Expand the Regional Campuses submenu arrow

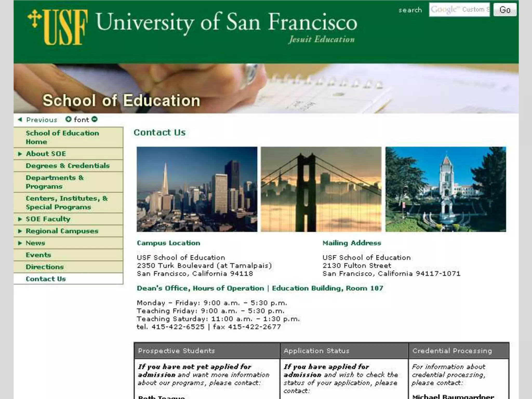click(x=20, y=231)
